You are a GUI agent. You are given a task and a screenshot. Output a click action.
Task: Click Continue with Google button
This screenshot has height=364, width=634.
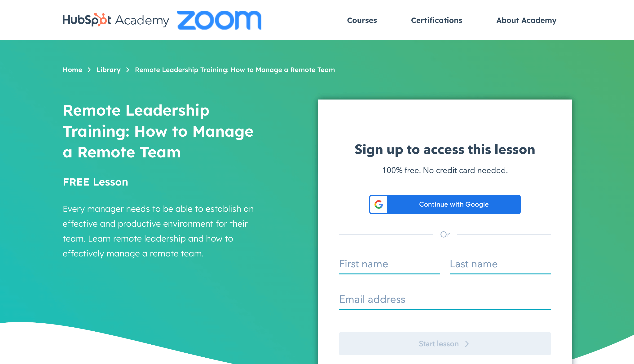(x=445, y=204)
